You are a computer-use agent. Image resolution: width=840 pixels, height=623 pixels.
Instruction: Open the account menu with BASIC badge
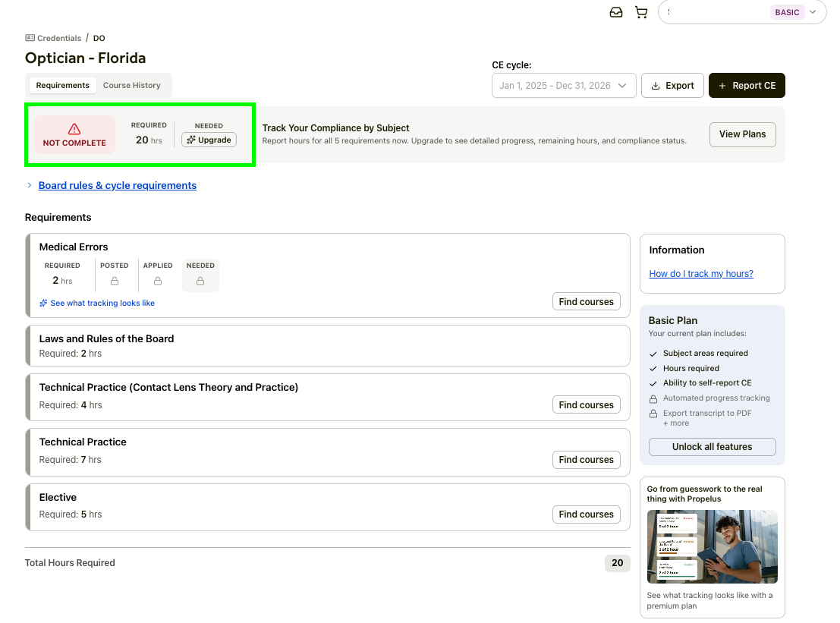(742, 12)
